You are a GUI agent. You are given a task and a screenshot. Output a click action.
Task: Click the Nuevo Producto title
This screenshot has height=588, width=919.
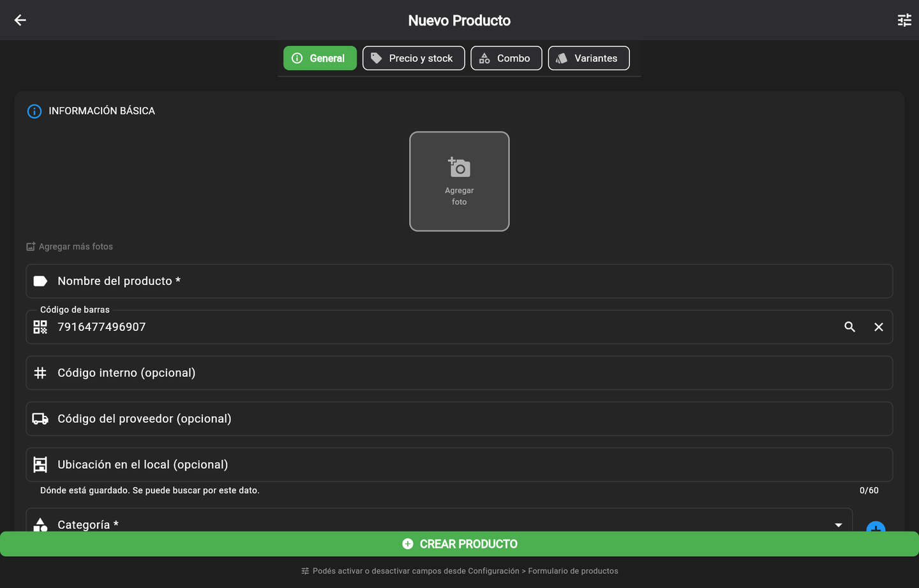[459, 20]
